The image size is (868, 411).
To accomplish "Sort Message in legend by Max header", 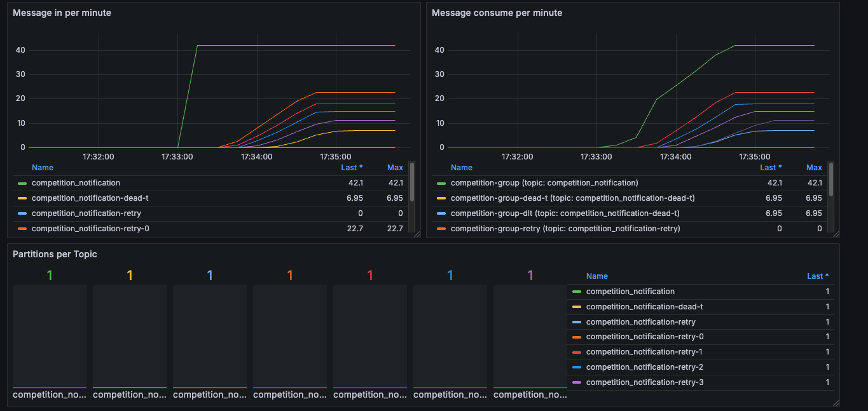I will [x=395, y=168].
